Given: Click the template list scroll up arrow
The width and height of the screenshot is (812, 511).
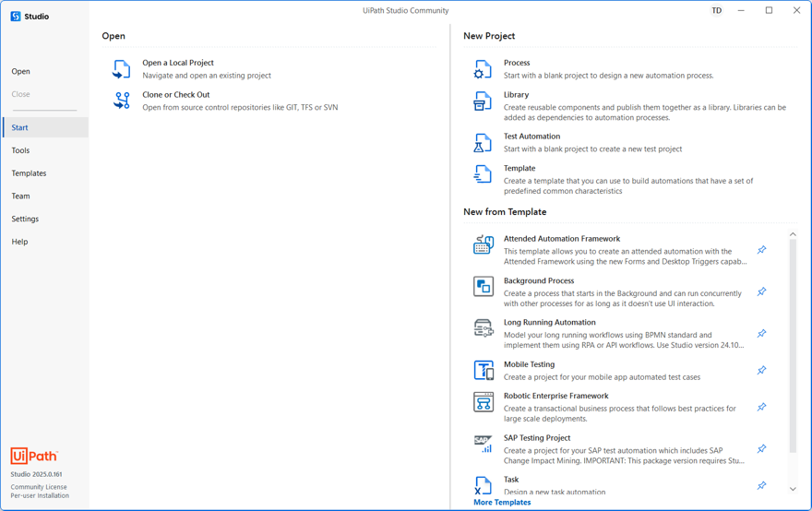Looking at the screenshot, I should (x=793, y=234).
